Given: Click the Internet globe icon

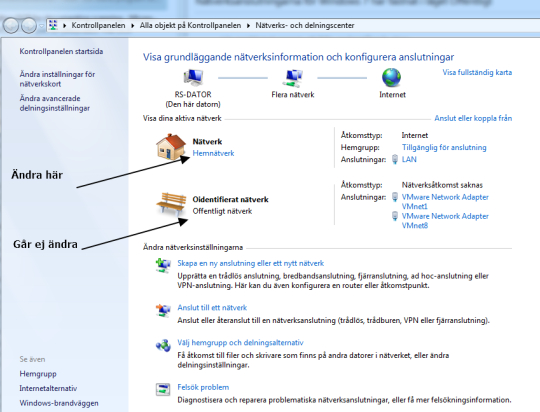Looking at the screenshot, I should point(392,78).
